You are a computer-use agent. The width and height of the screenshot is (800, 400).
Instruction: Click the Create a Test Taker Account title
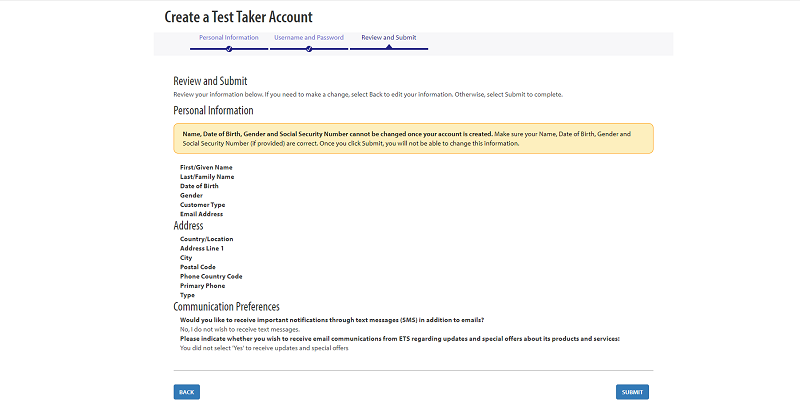pyautogui.click(x=238, y=17)
